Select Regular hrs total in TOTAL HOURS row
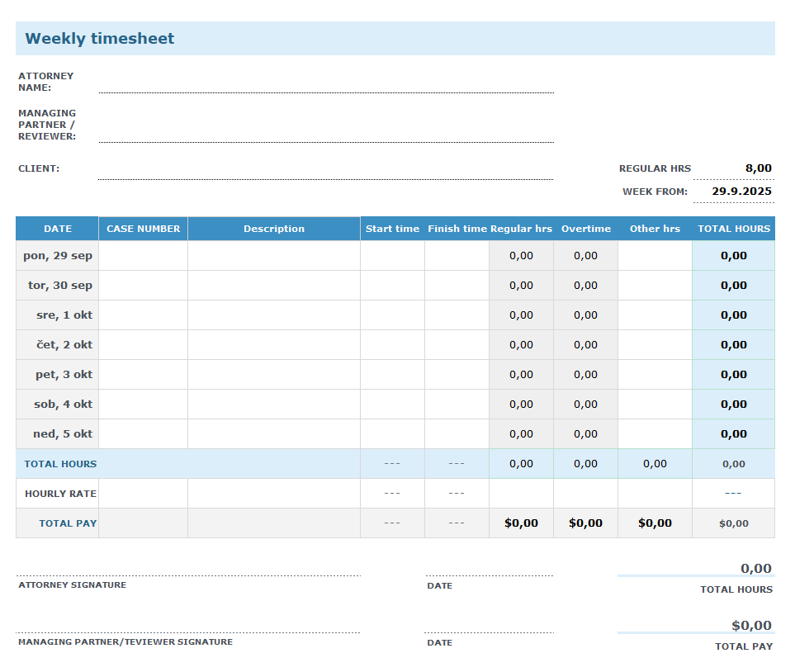The width and height of the screenshot is (795, 672). [521, 464]
